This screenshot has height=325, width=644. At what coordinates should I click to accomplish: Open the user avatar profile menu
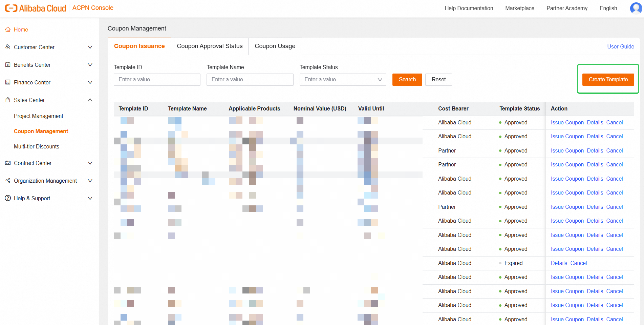pyautogui.click(x=636, y=8)
